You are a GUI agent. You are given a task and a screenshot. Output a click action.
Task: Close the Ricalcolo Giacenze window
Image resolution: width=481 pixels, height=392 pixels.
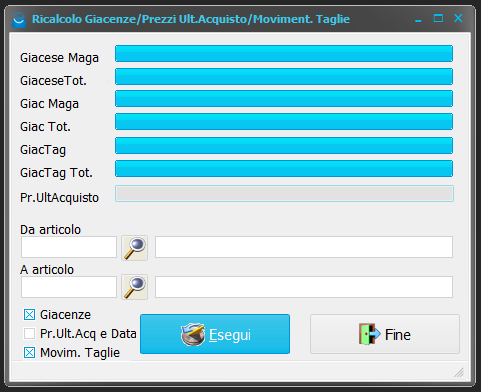click(x=458, y=18)
